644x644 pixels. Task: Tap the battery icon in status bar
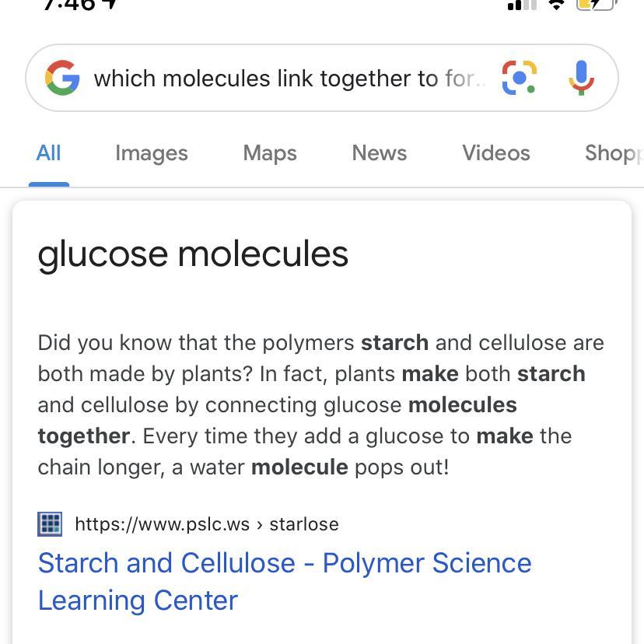[596, 4]
